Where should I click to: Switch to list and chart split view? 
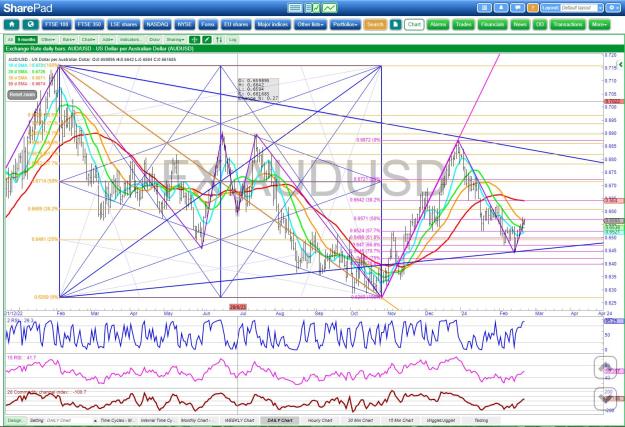[312, 8]
